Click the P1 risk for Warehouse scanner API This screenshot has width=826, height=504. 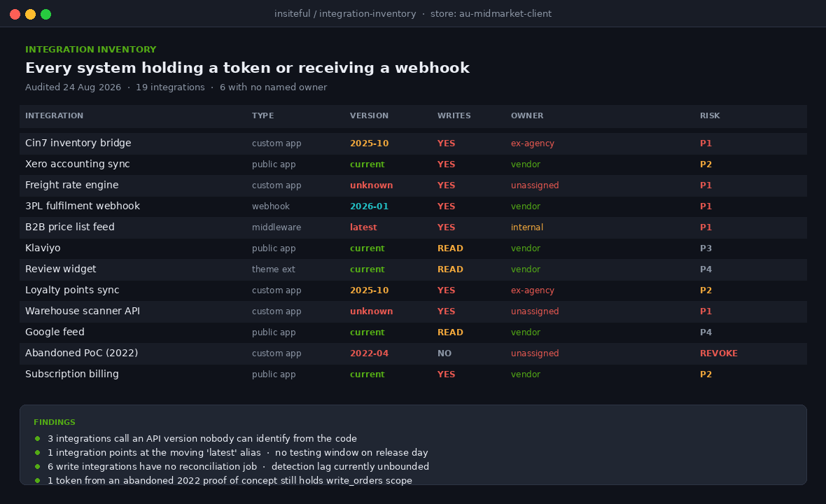click(706, 311)
